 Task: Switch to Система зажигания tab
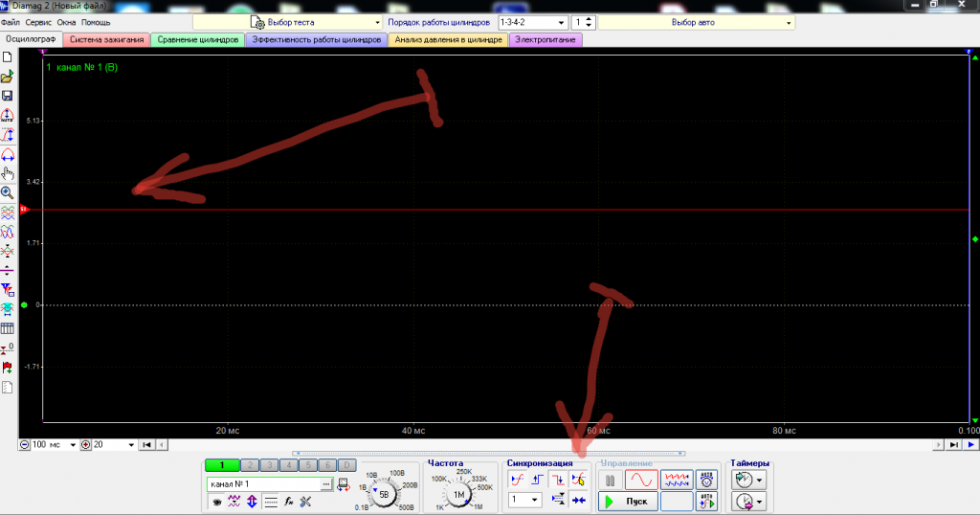coord(107,39)
